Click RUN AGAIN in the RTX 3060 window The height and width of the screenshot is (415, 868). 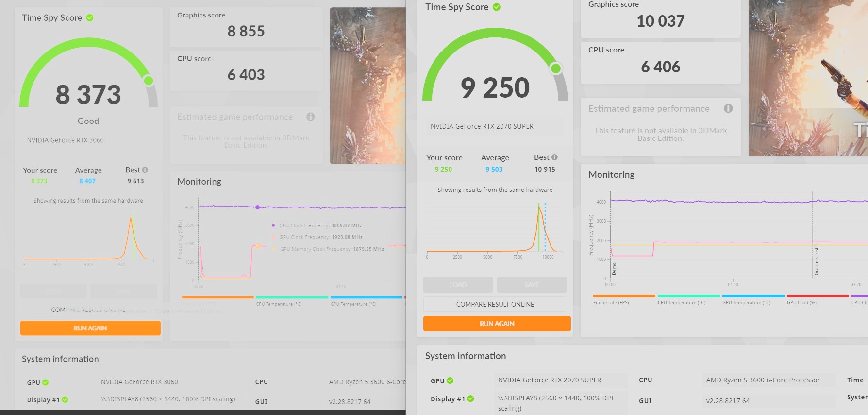point(90,328)
